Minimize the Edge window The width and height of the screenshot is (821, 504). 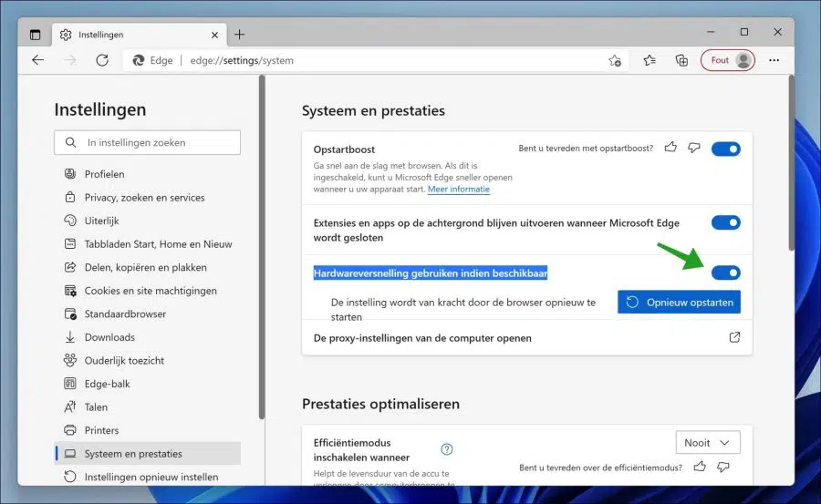711,32
